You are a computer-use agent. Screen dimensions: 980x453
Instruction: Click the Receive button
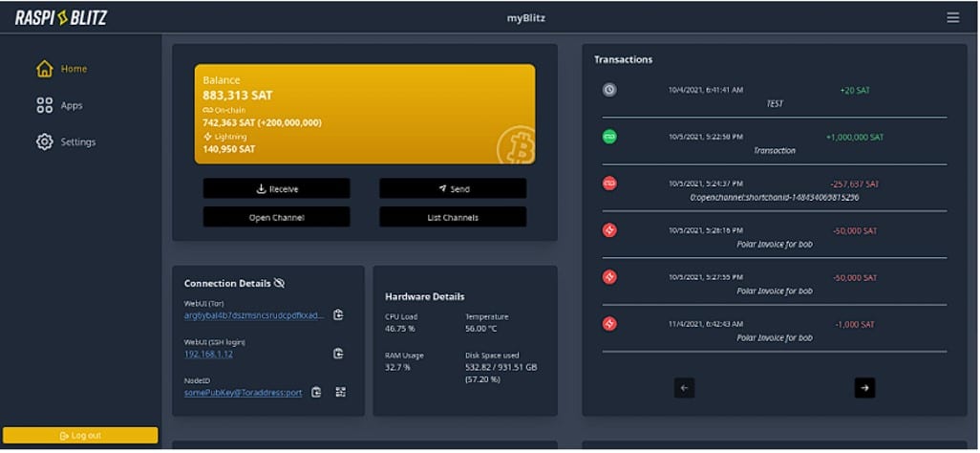tap(276, 189)
